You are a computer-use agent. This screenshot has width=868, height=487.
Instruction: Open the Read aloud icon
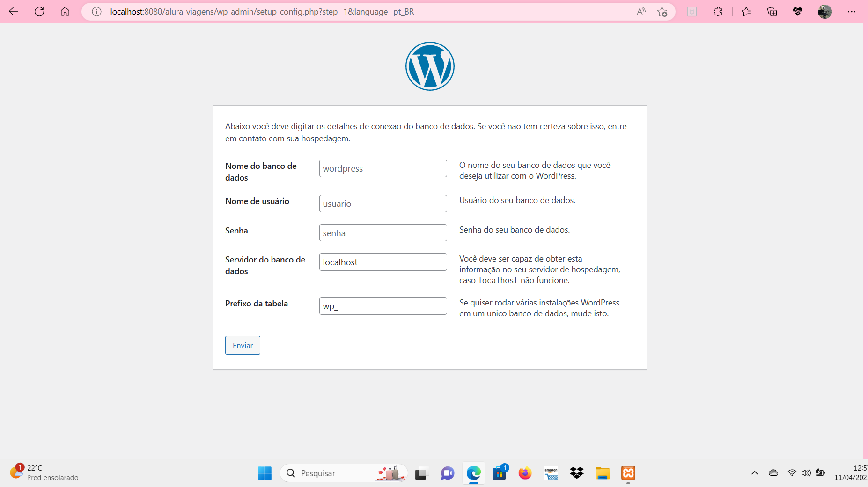[x=641, y=12]
